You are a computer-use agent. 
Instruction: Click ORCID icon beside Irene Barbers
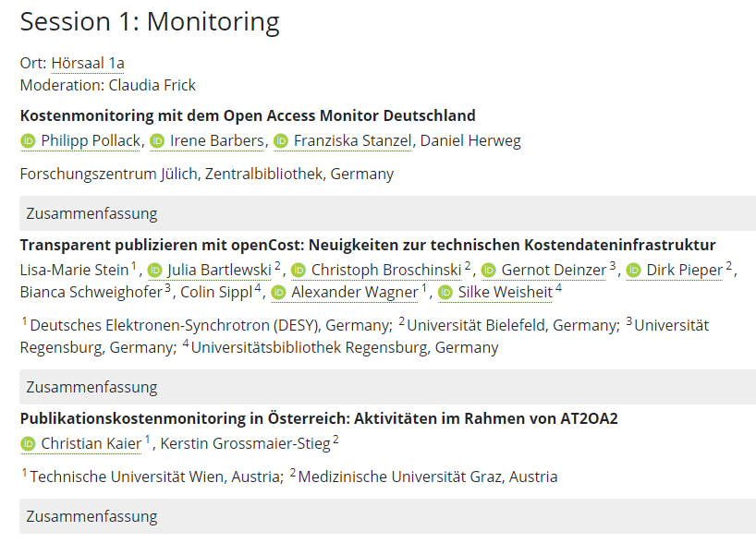(157, 141)
